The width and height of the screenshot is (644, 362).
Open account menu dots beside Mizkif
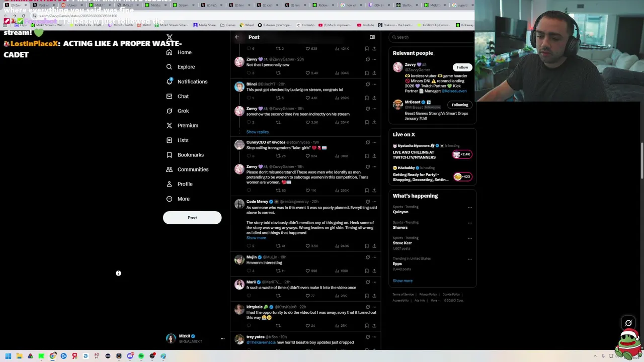tap(222, 339)
